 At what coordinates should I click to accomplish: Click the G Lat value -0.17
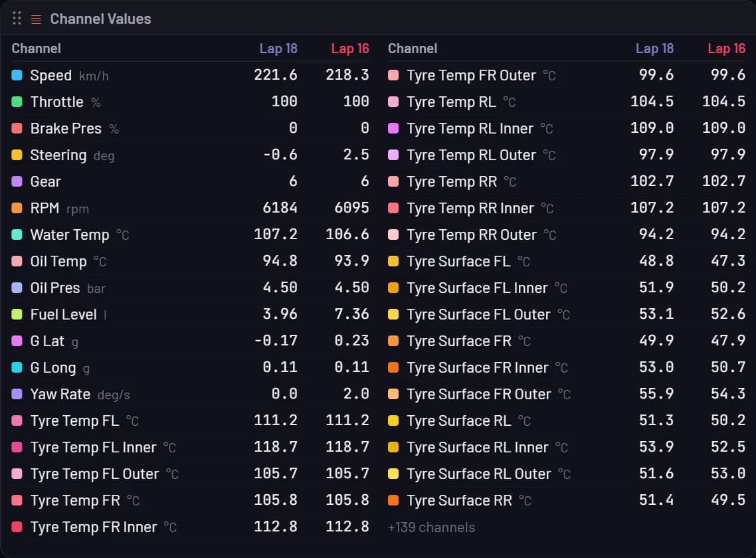tap(276, 341)
